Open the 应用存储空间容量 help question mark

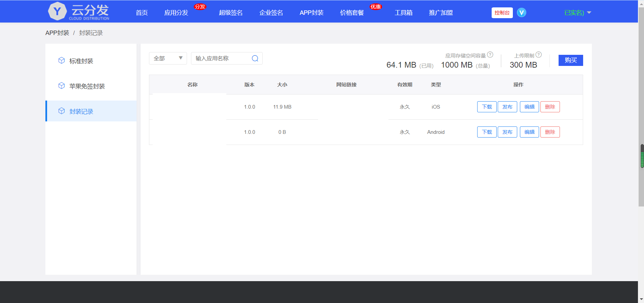click(x=490, y=54)
